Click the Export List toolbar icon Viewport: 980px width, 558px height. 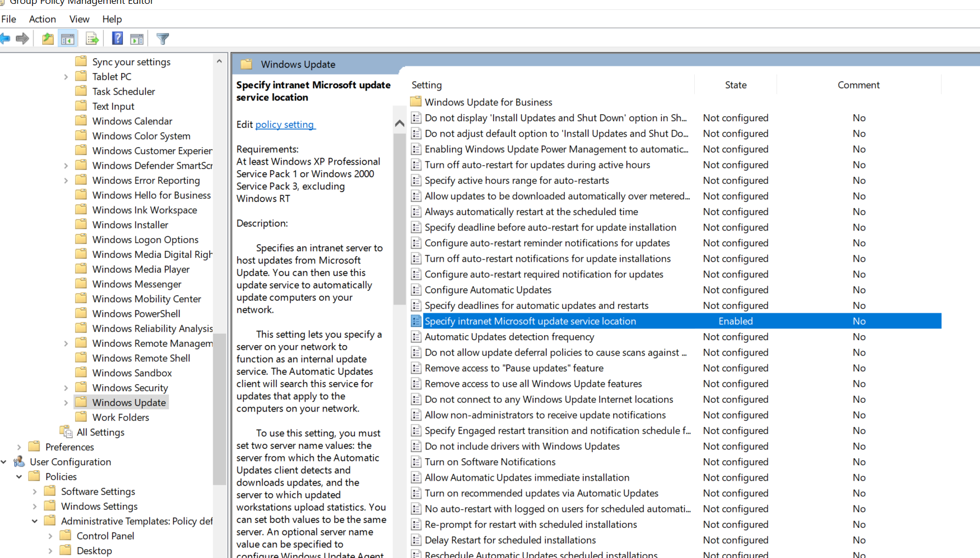[x=92, y=38]
